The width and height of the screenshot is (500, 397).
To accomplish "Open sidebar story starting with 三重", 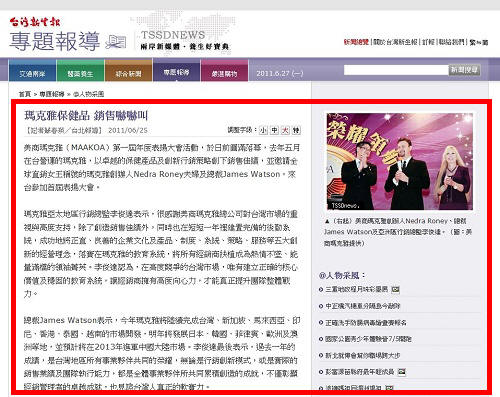I will (x=357, y=289).
